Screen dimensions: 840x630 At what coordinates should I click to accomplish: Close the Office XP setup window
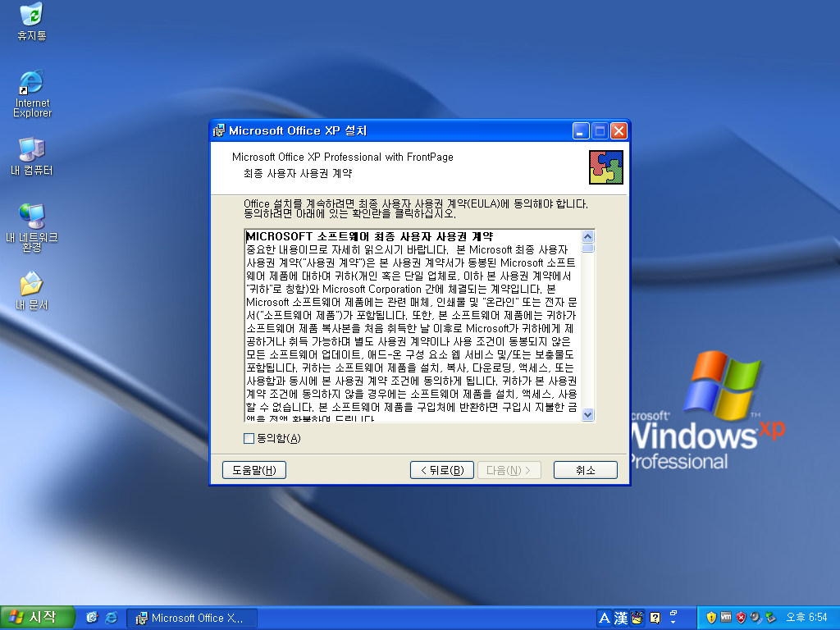[x=619, y=130]
